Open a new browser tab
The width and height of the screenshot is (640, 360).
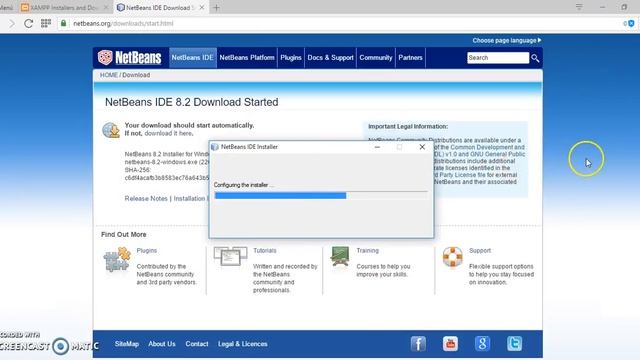[216, 7]
